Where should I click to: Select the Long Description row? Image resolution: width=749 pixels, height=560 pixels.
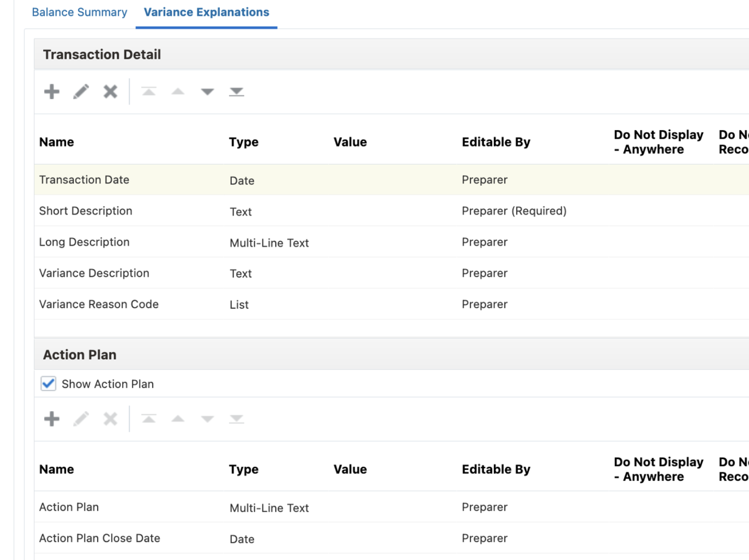pos(392,242)
